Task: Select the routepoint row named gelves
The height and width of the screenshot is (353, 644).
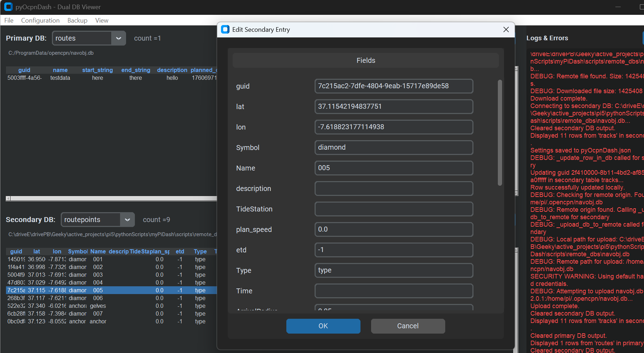Action: point(112,306)
